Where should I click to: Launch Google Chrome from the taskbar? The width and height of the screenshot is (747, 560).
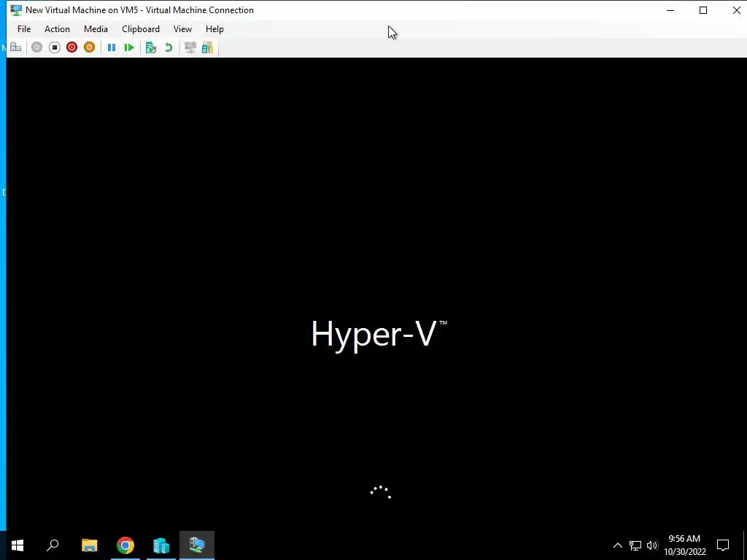pos(125,545)
